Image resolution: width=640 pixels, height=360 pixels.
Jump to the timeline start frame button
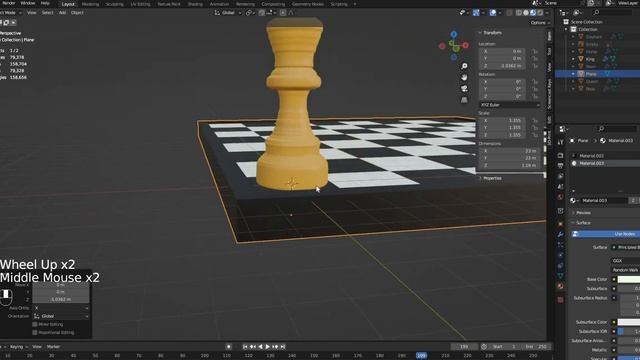coord(245,347)
